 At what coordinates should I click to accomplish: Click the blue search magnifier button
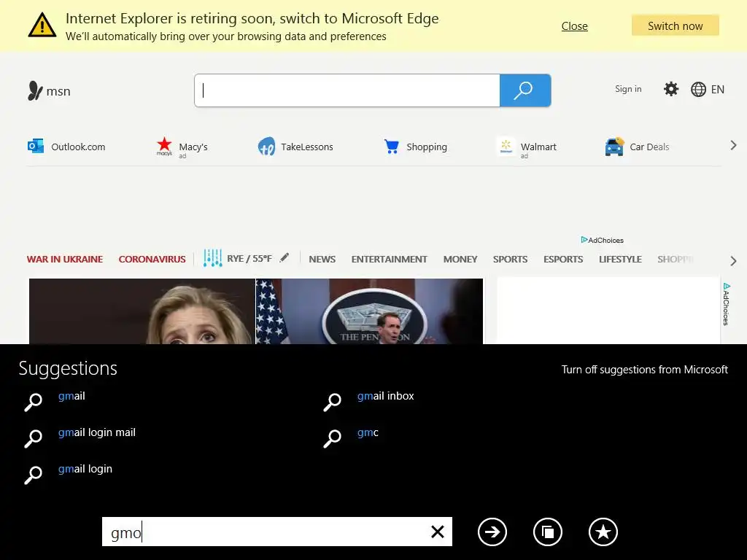pyautogui.click(x=525, y=90)
